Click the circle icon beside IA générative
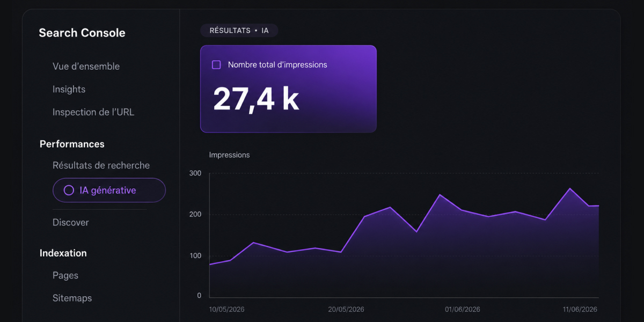 coord(69,190)
